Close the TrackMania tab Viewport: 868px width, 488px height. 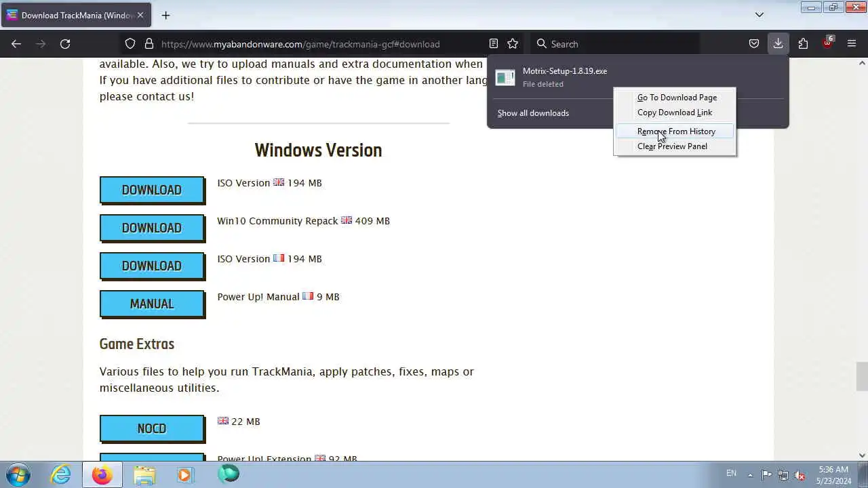[140, 15]
